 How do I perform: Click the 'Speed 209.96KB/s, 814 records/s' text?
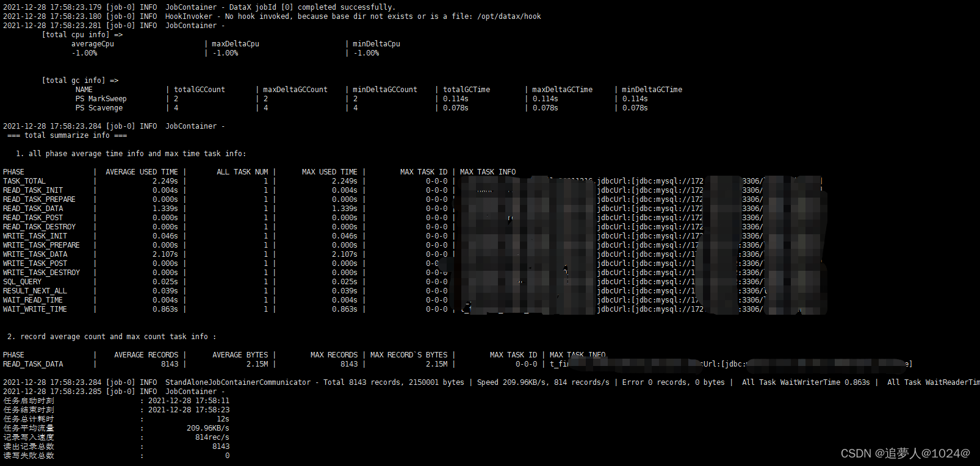[543, 382]
